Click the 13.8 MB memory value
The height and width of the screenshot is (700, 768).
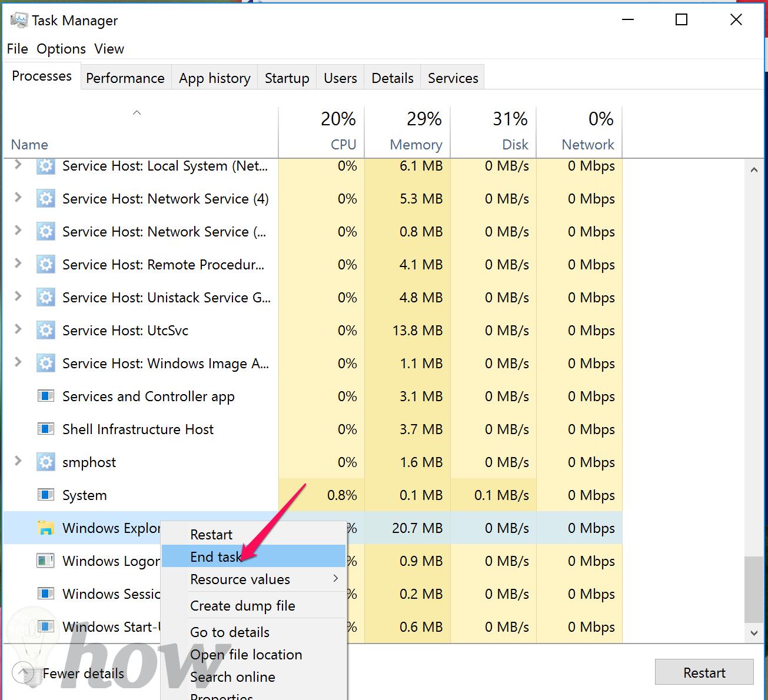coord(417,331)
